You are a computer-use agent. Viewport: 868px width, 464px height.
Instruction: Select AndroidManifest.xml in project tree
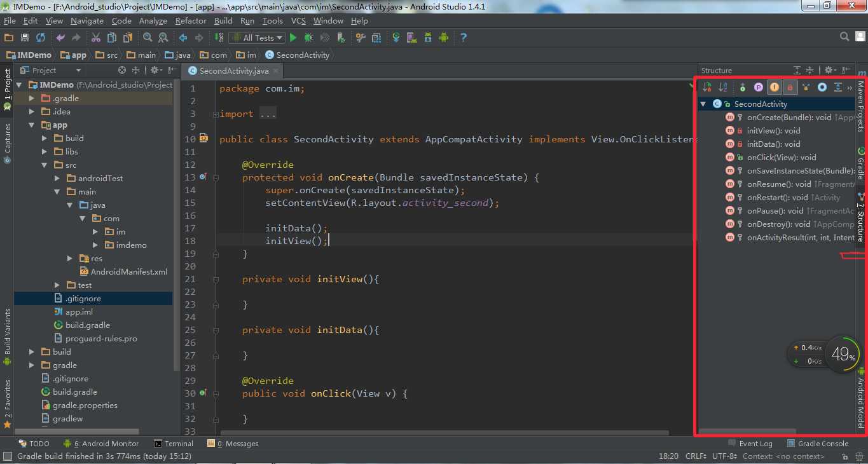(123, 271)
